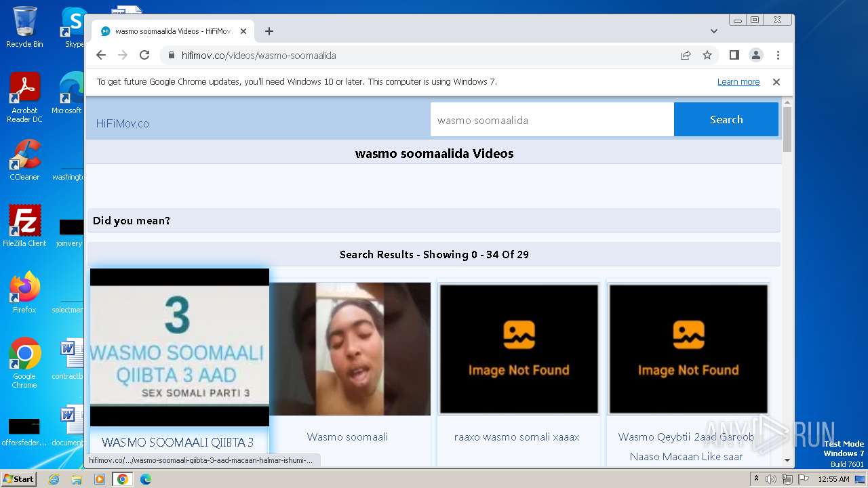This screenshot has width=868, height=488.
Task: Open the network tray icon
Action: (x=787, y=479)
